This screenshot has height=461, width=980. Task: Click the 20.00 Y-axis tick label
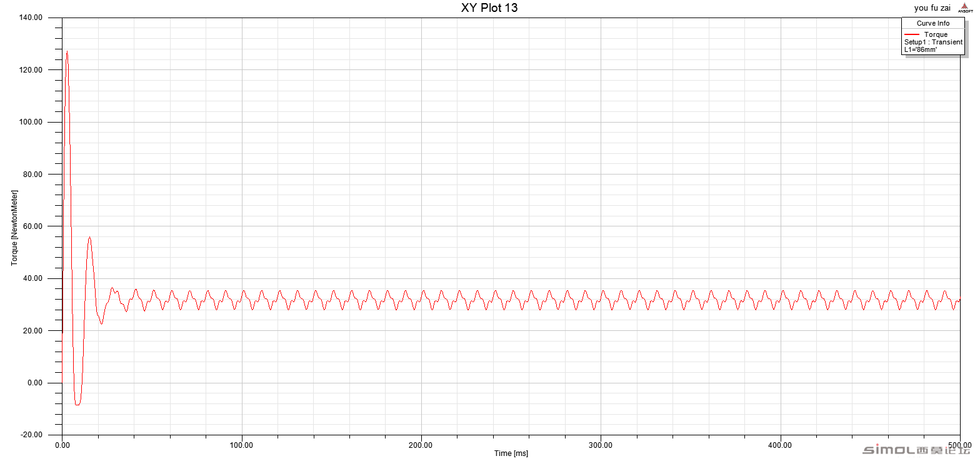pos(32,331)
